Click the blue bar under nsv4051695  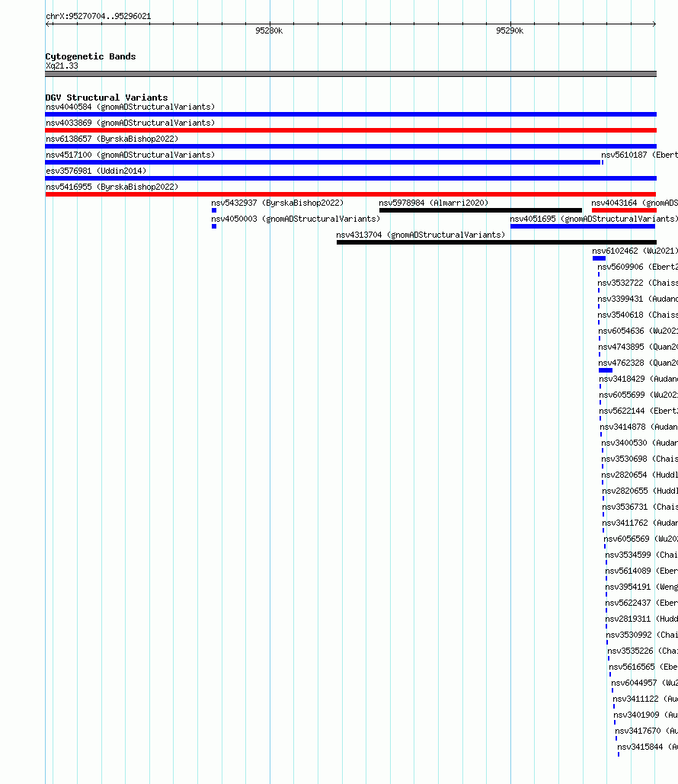(583, 226)
